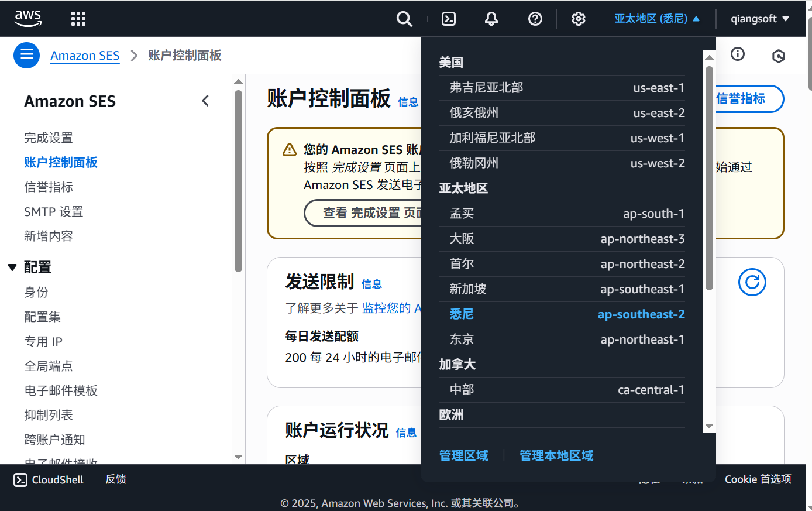Open 新增内容 in sidebar

pyautogui.click(x=49, y=236)
